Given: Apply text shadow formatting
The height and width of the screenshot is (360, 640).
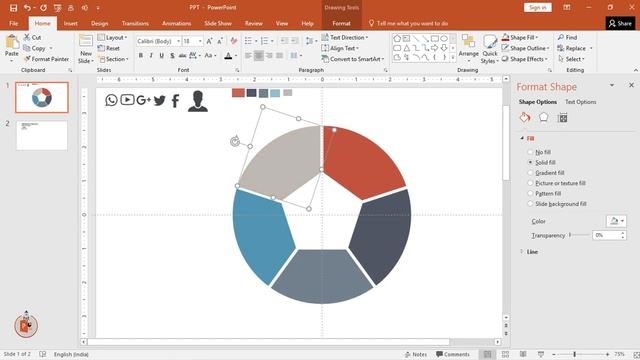Looking at the screenshot, I should pos(172,56).
